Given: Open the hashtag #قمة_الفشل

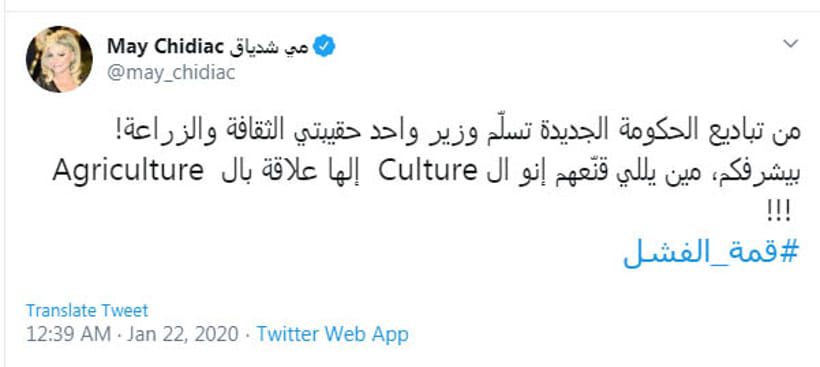Looking at the screenshot, I should pos(712,254).
